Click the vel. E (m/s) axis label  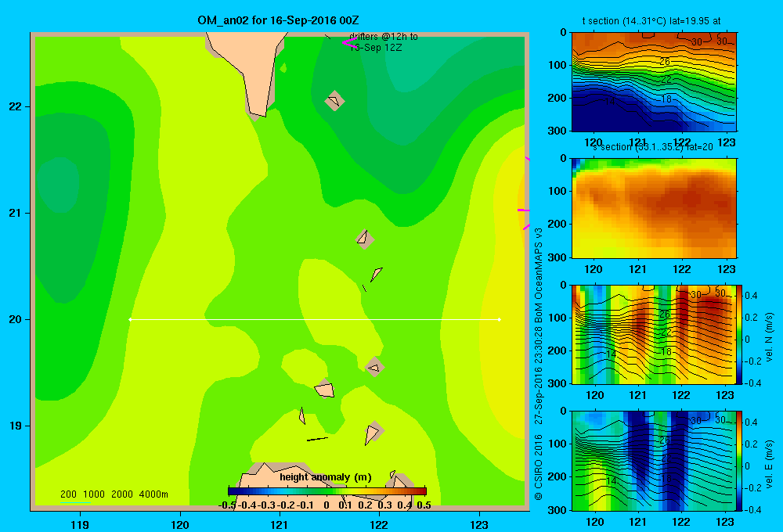(x=769, y=463)
